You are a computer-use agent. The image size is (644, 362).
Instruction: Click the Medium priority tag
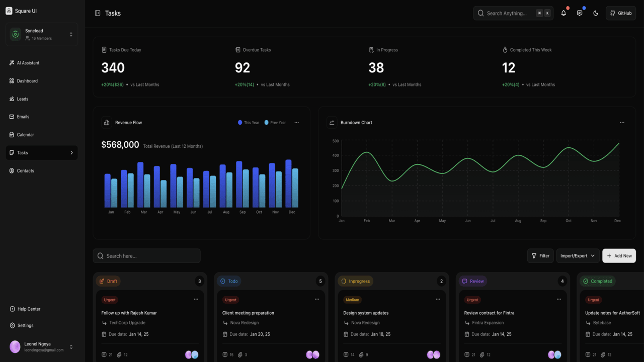tap(352, 300)
